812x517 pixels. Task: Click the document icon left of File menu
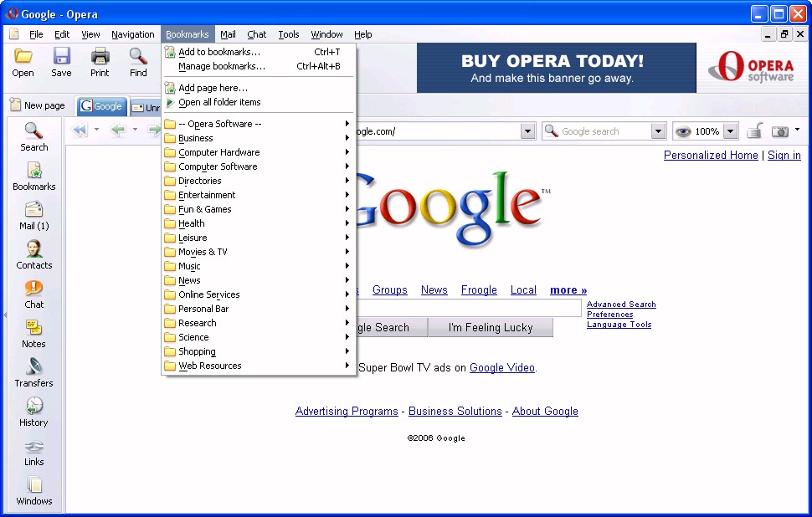coord(14,34)
